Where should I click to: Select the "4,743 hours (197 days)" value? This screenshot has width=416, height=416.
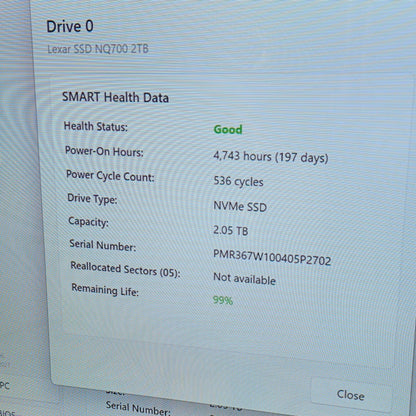pyautogui.click(x=271, y=157)
